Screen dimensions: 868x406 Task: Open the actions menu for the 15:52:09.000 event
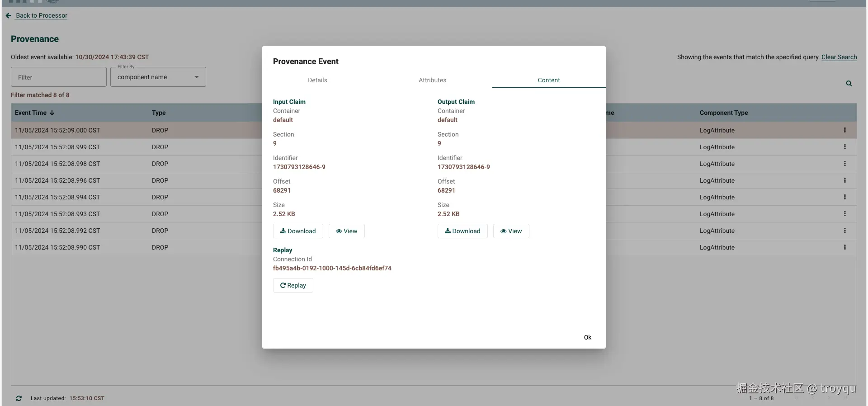pos(844,130)
